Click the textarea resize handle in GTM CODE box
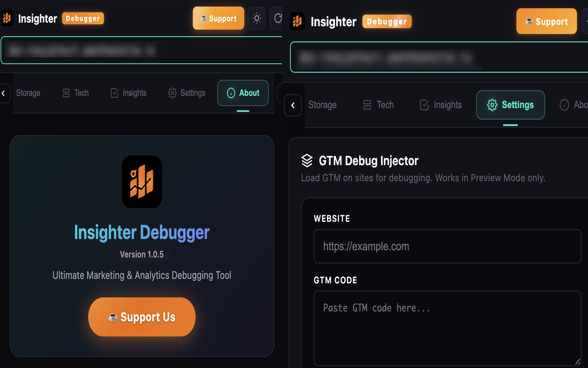 tap(577, 362)
